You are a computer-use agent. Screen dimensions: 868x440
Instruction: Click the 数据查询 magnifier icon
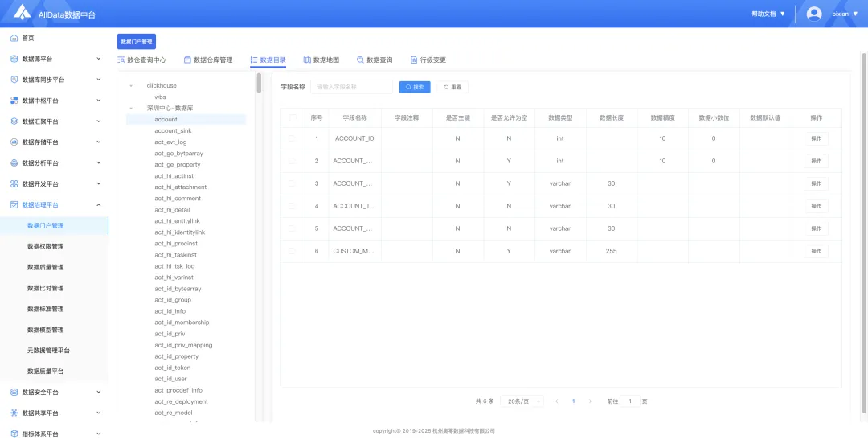pos(360,60)
